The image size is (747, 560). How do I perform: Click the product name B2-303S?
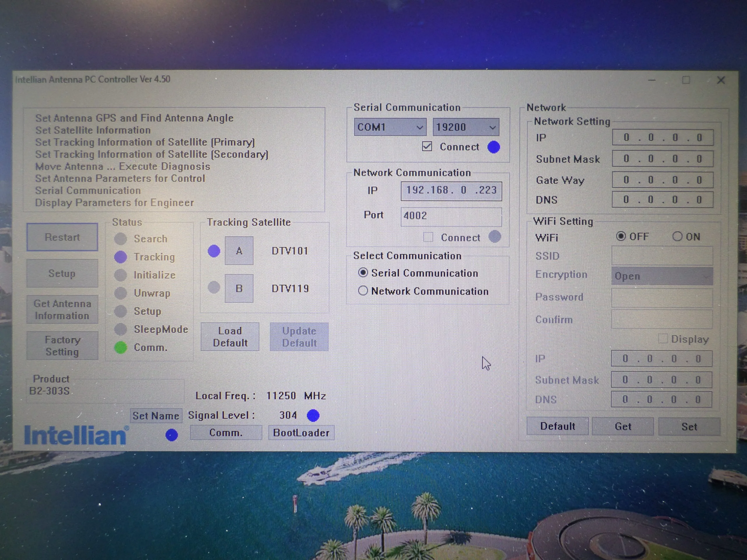[49, 391]
